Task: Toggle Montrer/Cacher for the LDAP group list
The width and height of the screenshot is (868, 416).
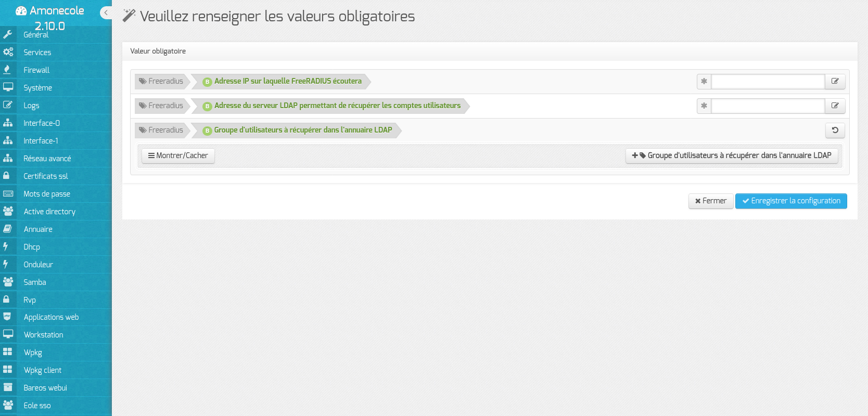Action: coord(178,156)
